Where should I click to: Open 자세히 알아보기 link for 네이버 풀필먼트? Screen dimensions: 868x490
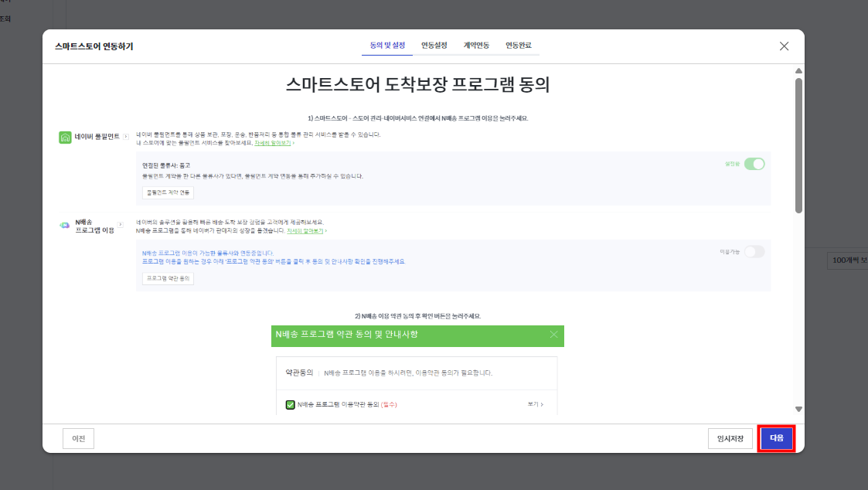pyautogui.click(x=272, y=143)
